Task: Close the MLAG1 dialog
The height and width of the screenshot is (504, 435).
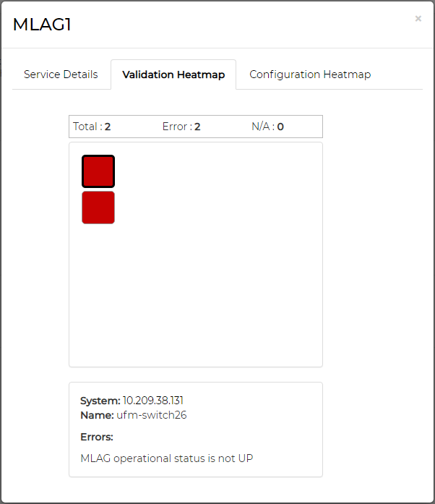Action: coord(418,19)
